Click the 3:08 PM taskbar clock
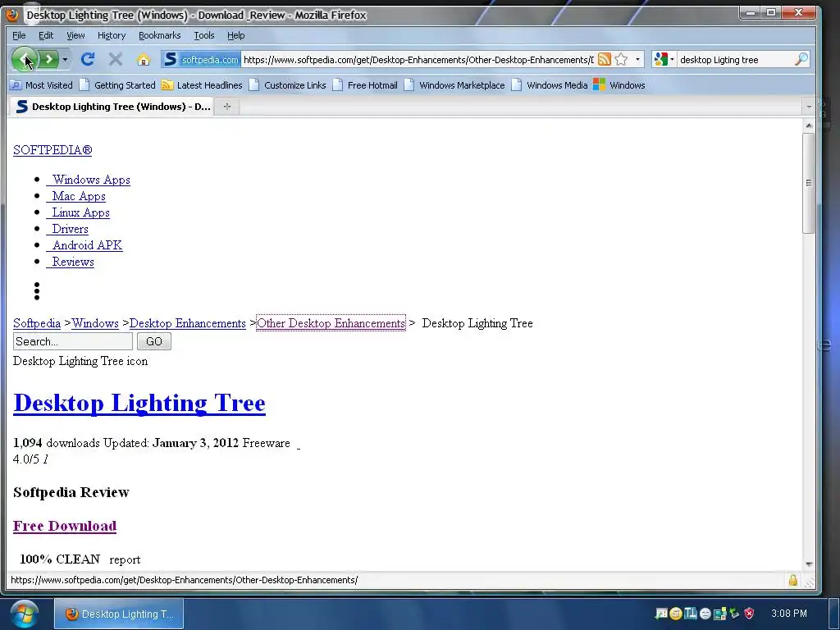 [788, 614]
